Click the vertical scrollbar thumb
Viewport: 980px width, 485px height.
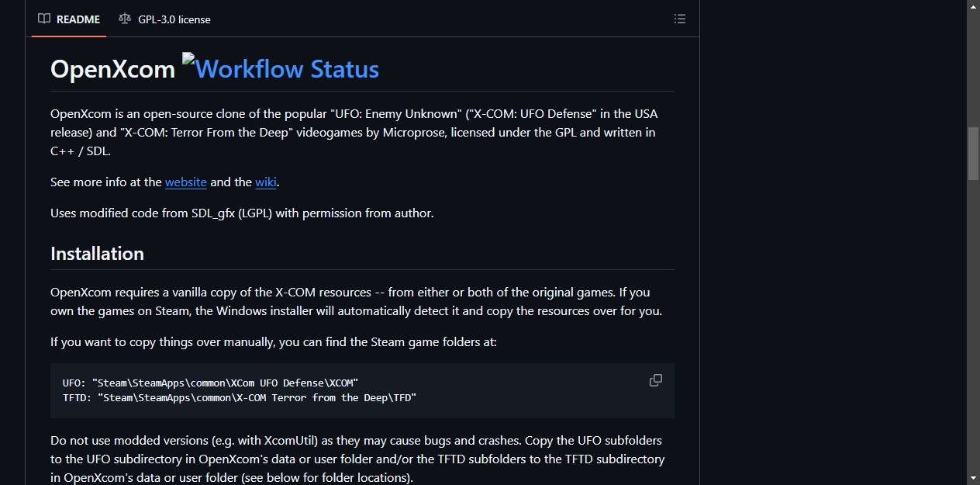pyautogui.click(x=973, y=153)
